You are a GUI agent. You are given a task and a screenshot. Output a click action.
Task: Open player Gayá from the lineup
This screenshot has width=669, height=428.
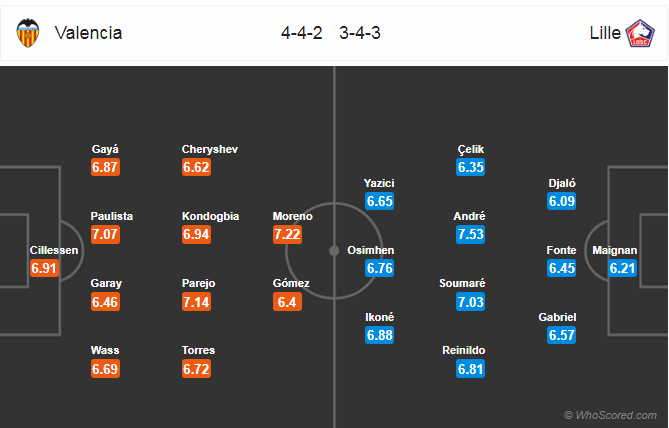105,149
